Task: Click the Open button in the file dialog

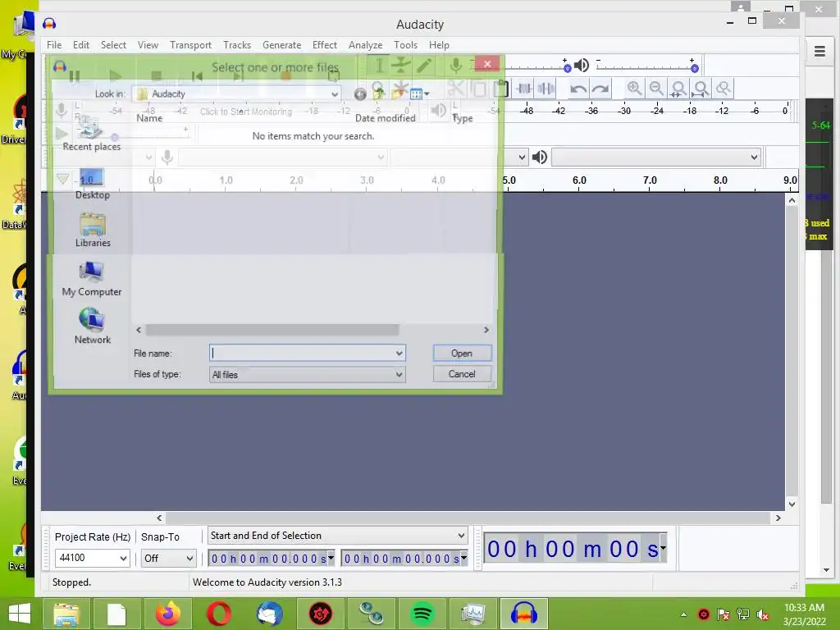Action: pyautogui.click(x=462, y=353)
